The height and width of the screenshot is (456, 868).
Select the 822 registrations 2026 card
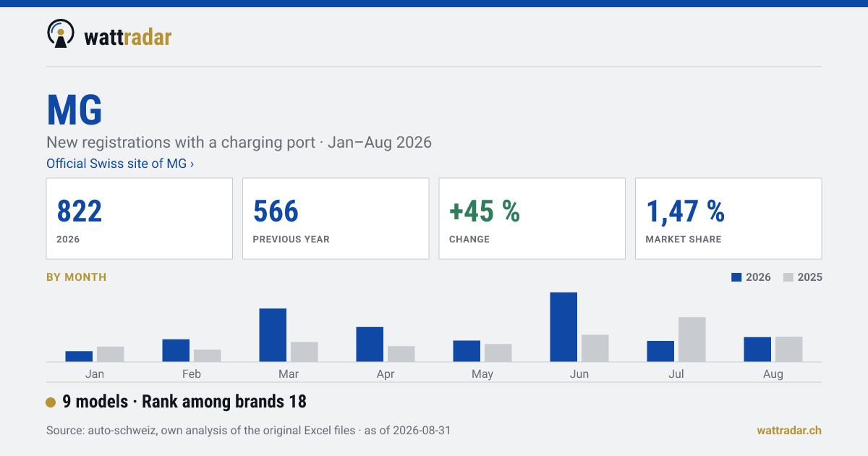pos(140,219)
